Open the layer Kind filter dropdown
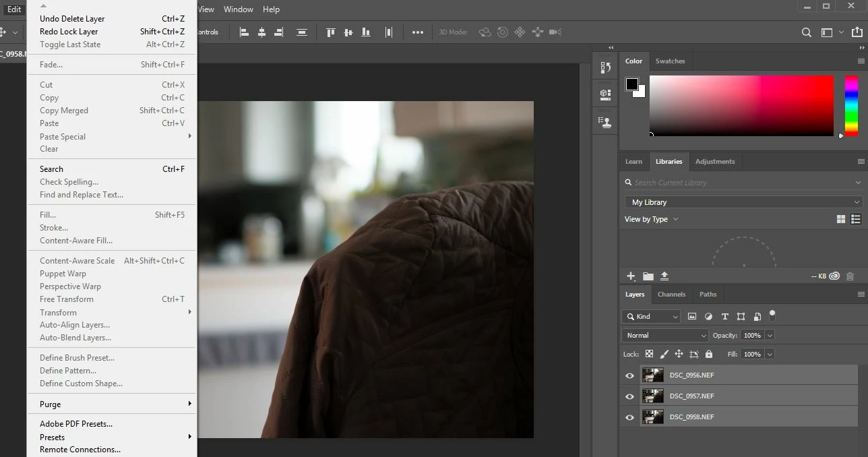This screenshot has height=457, width=868. click(x=652, y=316)
